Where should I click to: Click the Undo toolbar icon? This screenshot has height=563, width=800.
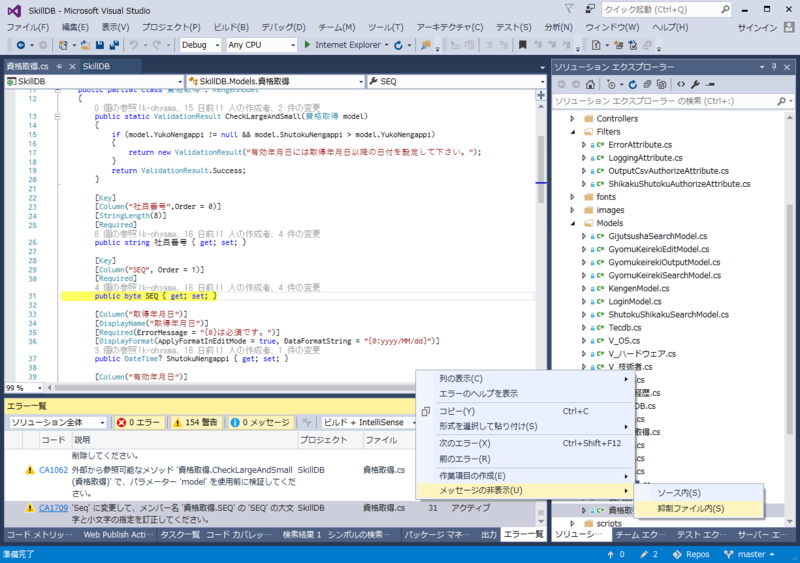tap(134, 45)
